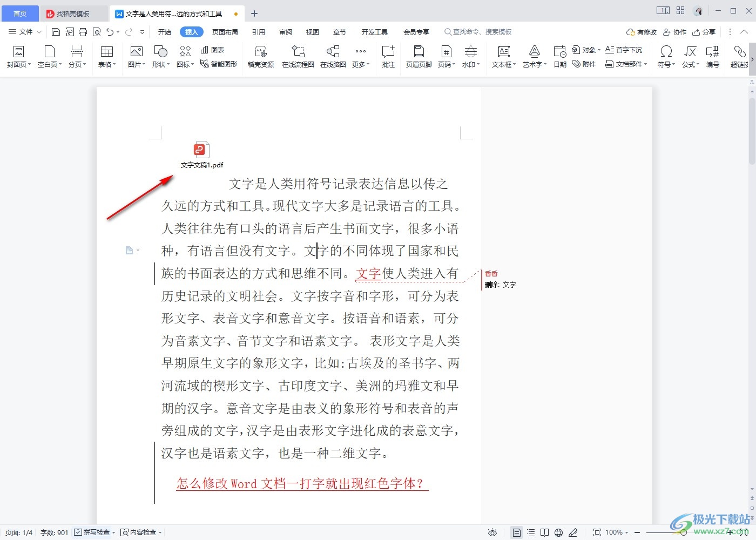
Task: Open the 找稻壳模板 tab
Action: pos(74,13)
